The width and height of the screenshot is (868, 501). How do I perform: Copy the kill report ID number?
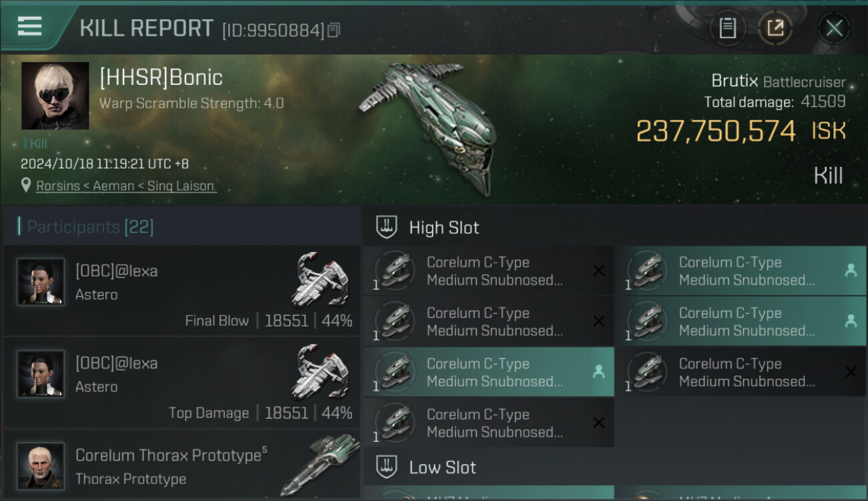334,30
